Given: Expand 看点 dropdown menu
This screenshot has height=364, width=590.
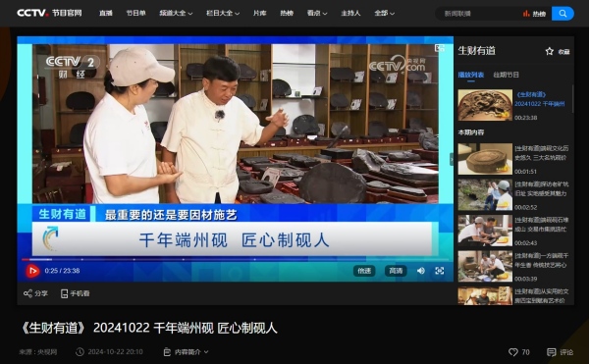Looking at the screenshot, I should pos(317,13).
